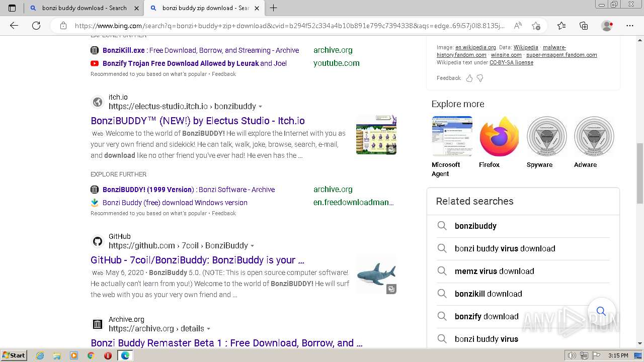The width and height of the screenshot is (644, 362).
Task: Open Chrome from the taskbar
Action: [x=91, y=355]
